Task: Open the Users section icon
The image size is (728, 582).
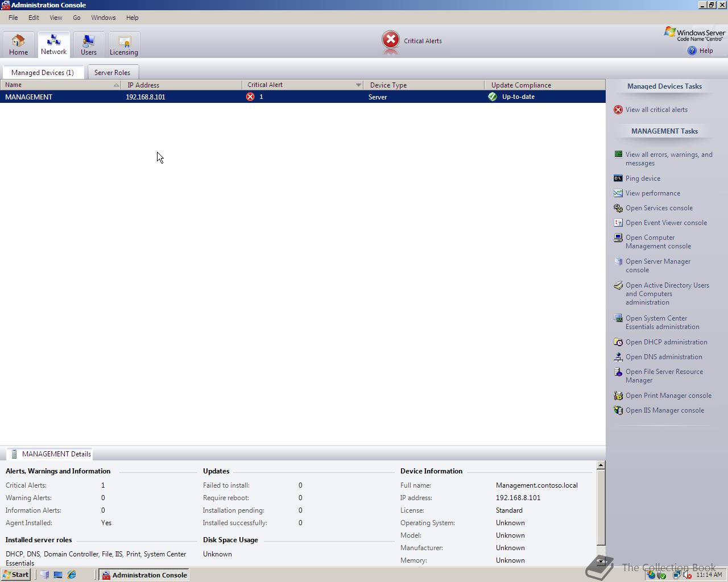Action: [x=88, y=40]
